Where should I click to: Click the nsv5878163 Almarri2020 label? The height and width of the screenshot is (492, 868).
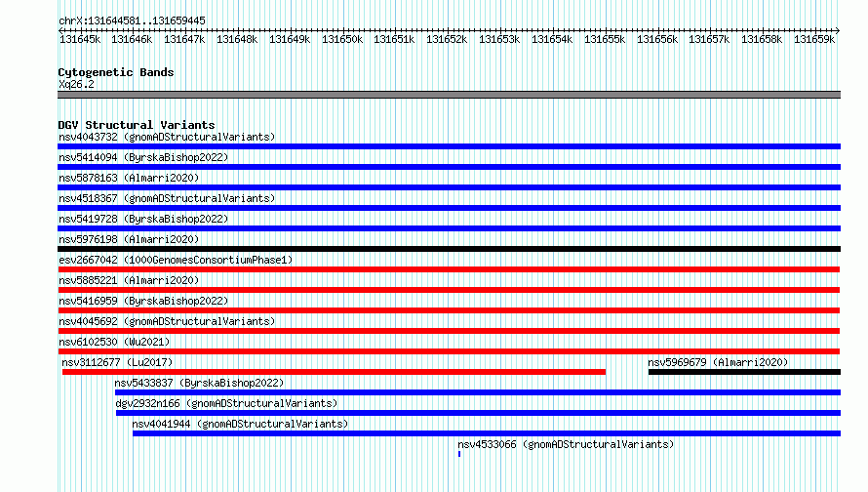point(129,178)
